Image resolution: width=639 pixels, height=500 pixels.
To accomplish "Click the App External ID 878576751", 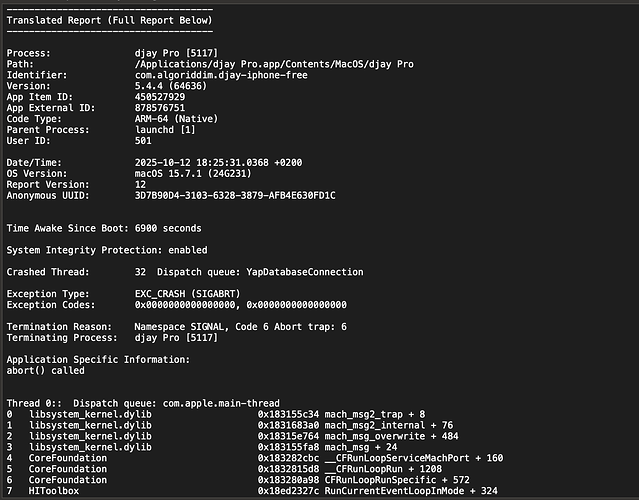I will tap(163, 108).
